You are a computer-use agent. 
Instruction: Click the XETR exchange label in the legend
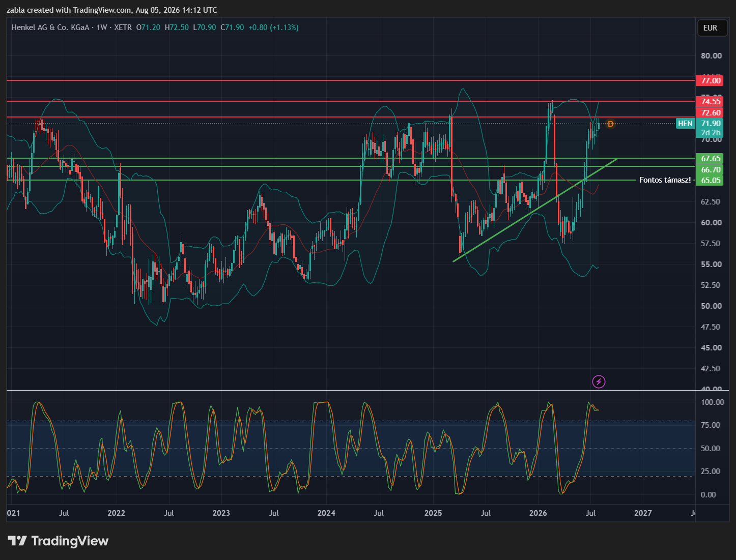[x=123, y=27]
